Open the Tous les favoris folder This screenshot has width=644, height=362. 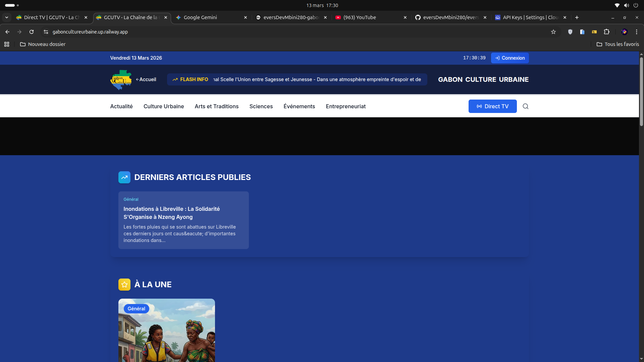tap(618, 44)
